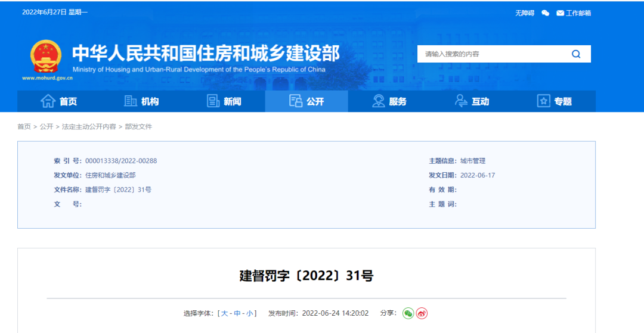
Task: Select the 公开 navigation tab
Action: tap(306, 101)
